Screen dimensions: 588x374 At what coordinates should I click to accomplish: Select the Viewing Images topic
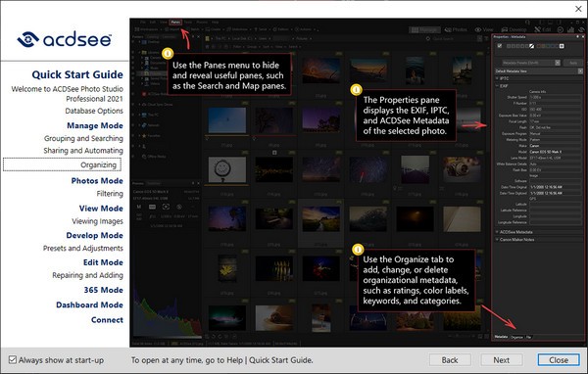pyautogui.click(x=97, y=221)
